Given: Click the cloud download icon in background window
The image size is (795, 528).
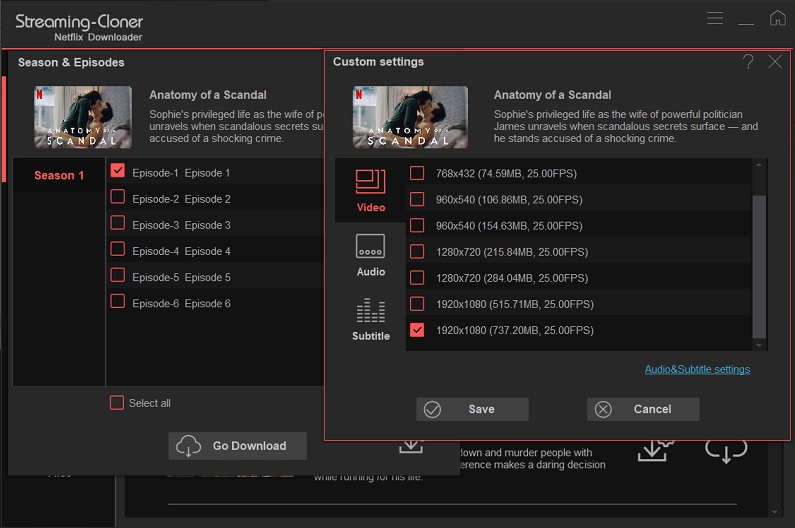Looking at the screenshot, I should pyautogui.click(x=726, y=451).
